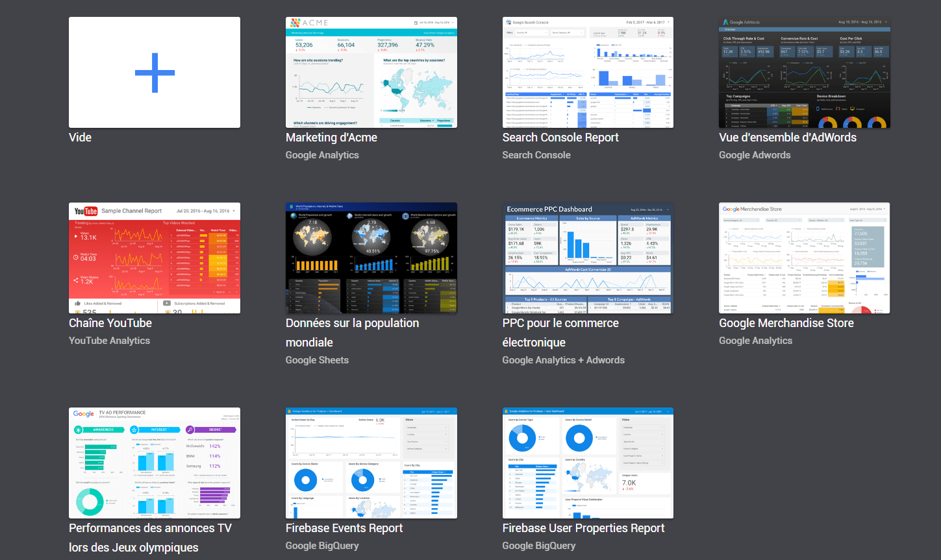Click the 'Vue d'ensemble d'AdWords' title
The image size is (941, 560).
tap(788, 138)
